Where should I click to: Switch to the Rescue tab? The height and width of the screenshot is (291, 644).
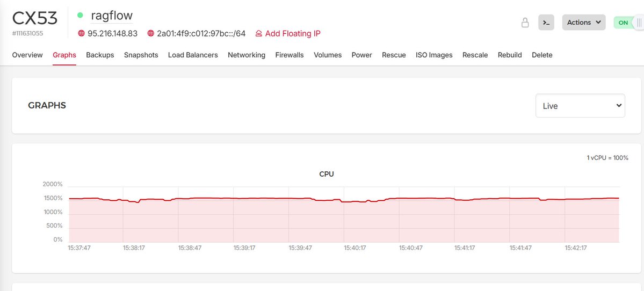(394, 55)
